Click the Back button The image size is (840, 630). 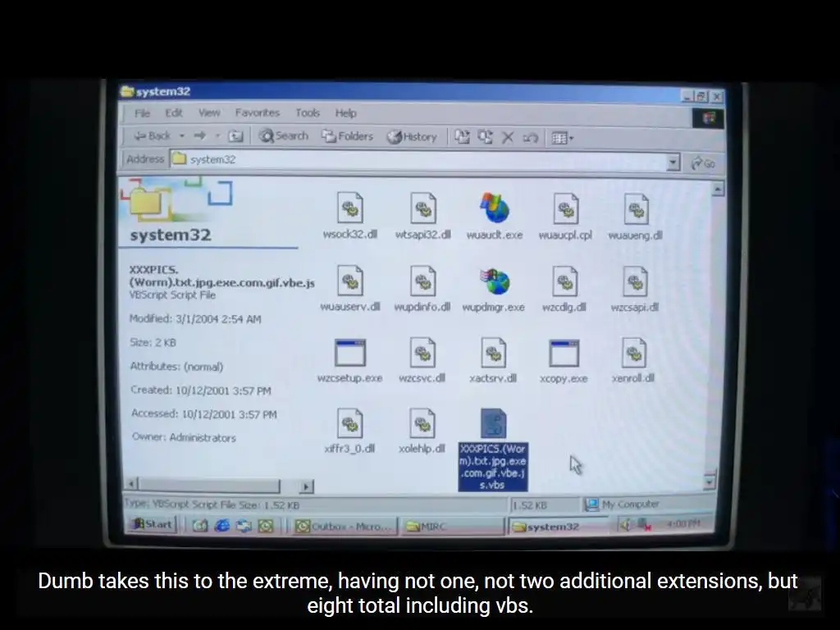tap(152, 136)
